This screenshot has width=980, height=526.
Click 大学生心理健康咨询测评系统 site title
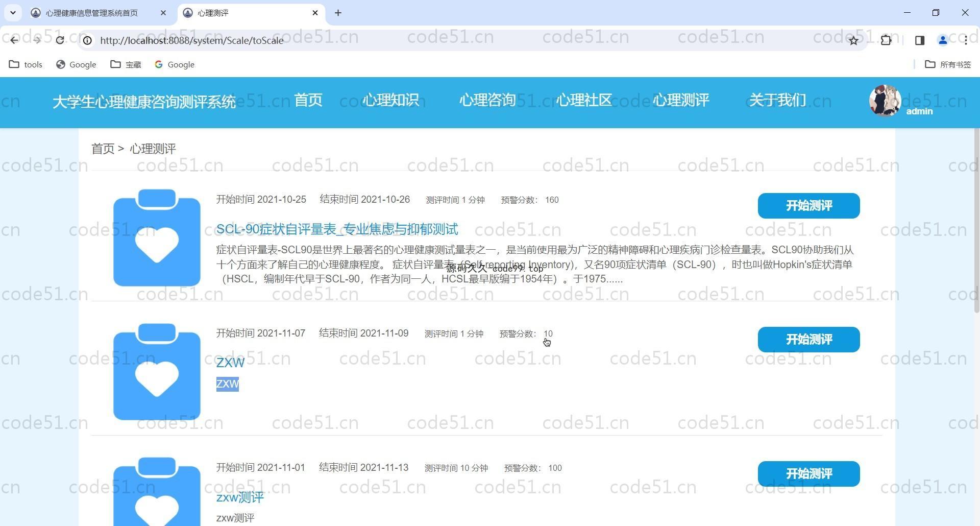click(x=144, y=102)
